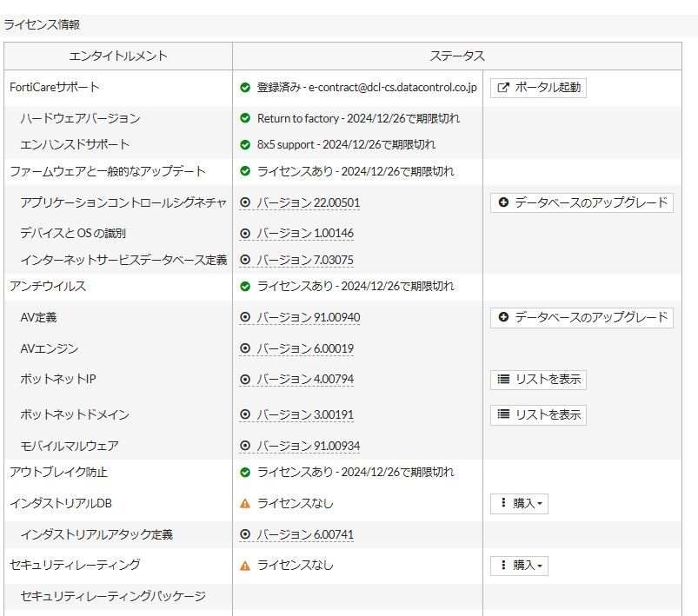The height and width of the screenshot is (616, 698).
Task: Click the version circle icon next to モバイルマルウェア
Action: 247,446
